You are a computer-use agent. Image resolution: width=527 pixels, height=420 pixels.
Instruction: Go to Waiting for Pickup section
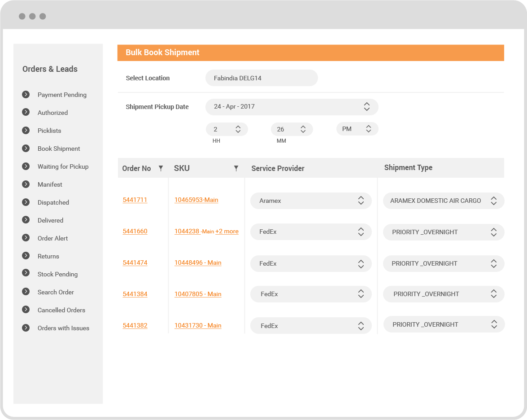point(63,166)
